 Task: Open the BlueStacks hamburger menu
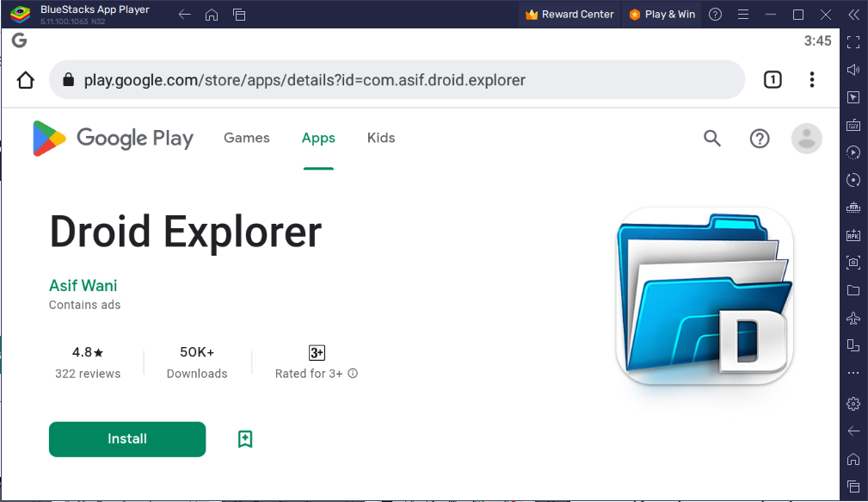pos(743,15)
